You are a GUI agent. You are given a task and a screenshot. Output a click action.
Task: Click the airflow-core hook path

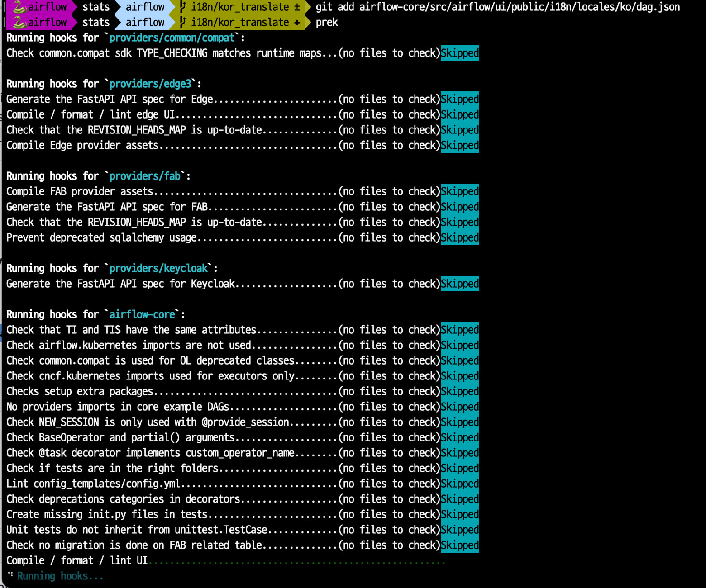(142, 314)
